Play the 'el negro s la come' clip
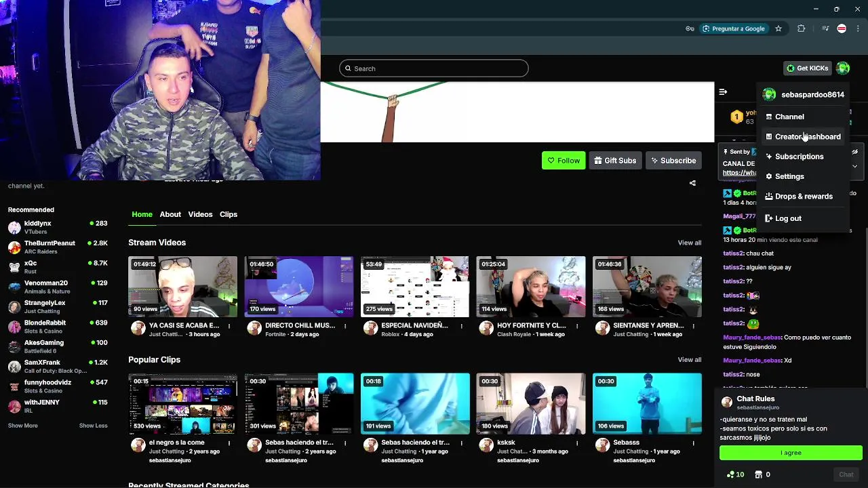This screenshot has width=868, height=488. click(183, 404)
